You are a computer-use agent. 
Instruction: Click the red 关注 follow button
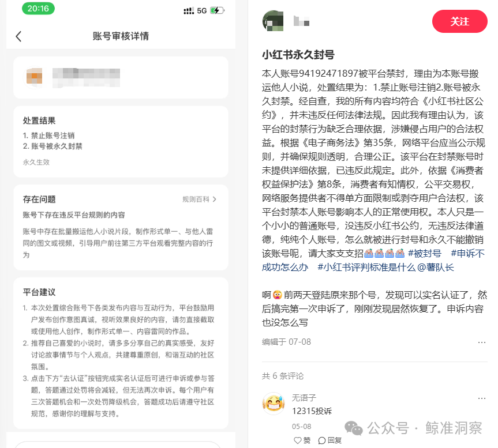click(459, 21)
